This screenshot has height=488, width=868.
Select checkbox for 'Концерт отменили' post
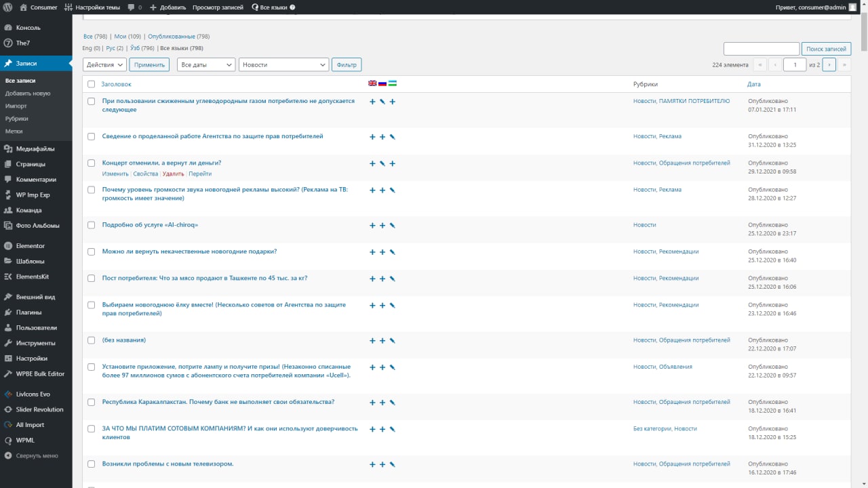92,163
